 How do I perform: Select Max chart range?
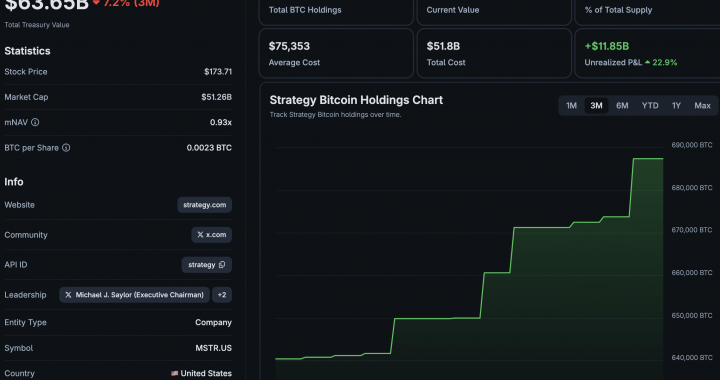tap(702, 106)
